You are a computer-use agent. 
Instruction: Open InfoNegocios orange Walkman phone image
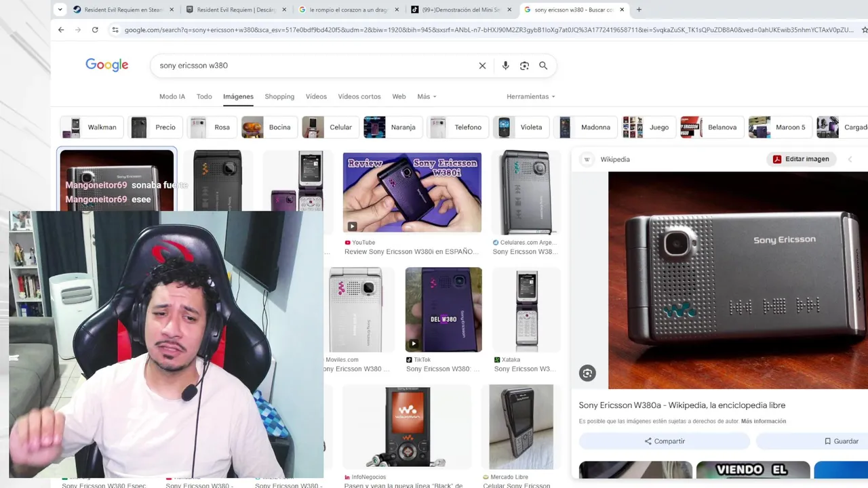point(407,427)
